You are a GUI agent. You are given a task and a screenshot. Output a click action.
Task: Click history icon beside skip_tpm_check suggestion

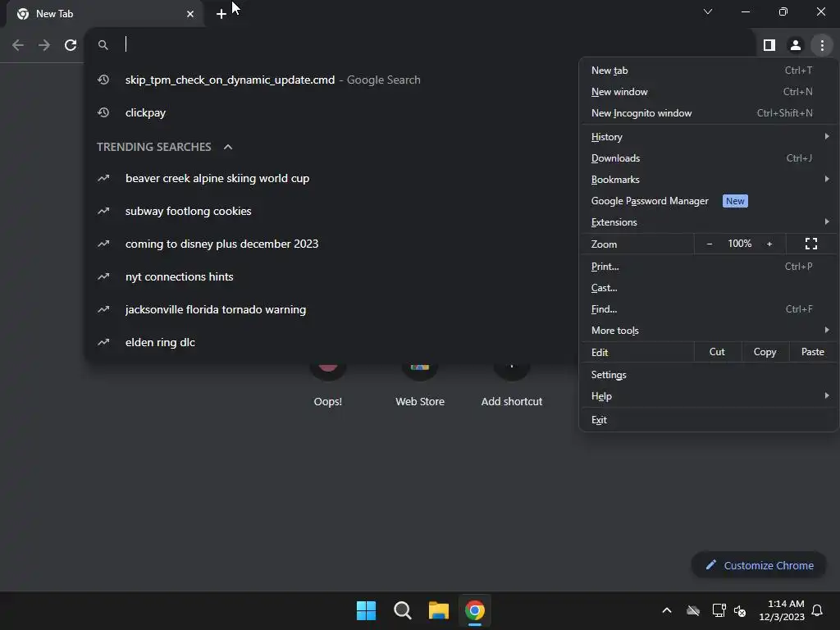click(x=103, y=80)
